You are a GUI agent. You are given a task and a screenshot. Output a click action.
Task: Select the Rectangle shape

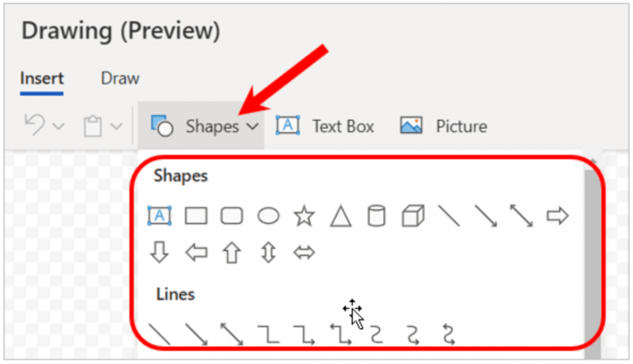coord(195,216)
